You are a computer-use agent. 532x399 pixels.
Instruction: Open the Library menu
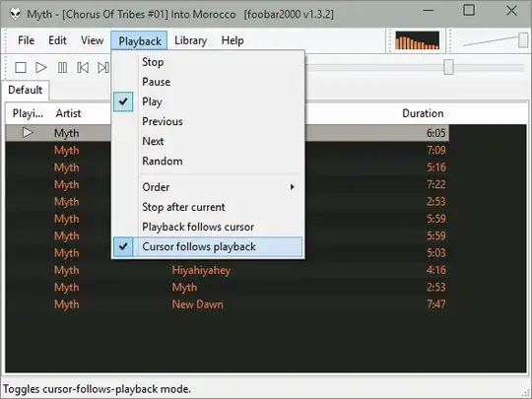tap(191, 40)
